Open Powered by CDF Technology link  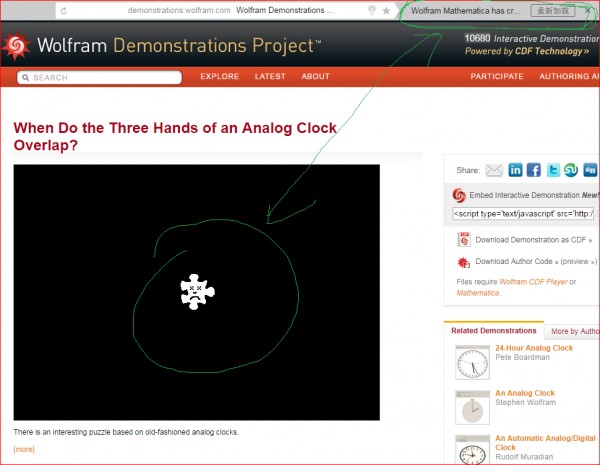click(x=527, y=51)
